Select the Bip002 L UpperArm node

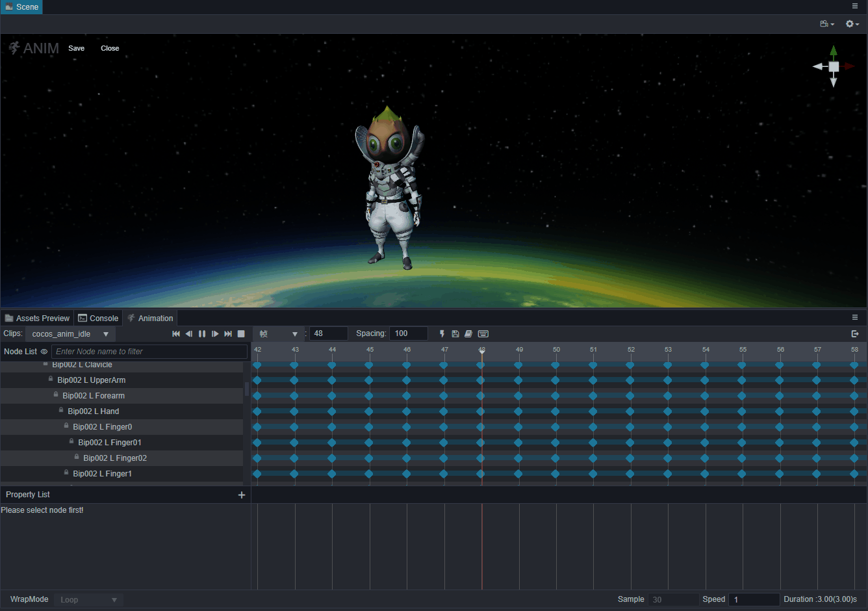[121, 380]
